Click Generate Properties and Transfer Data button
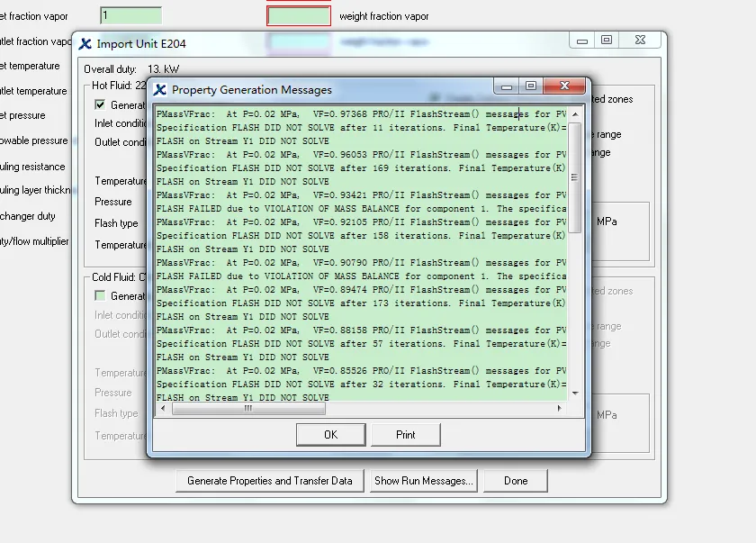 coord(269,481)
